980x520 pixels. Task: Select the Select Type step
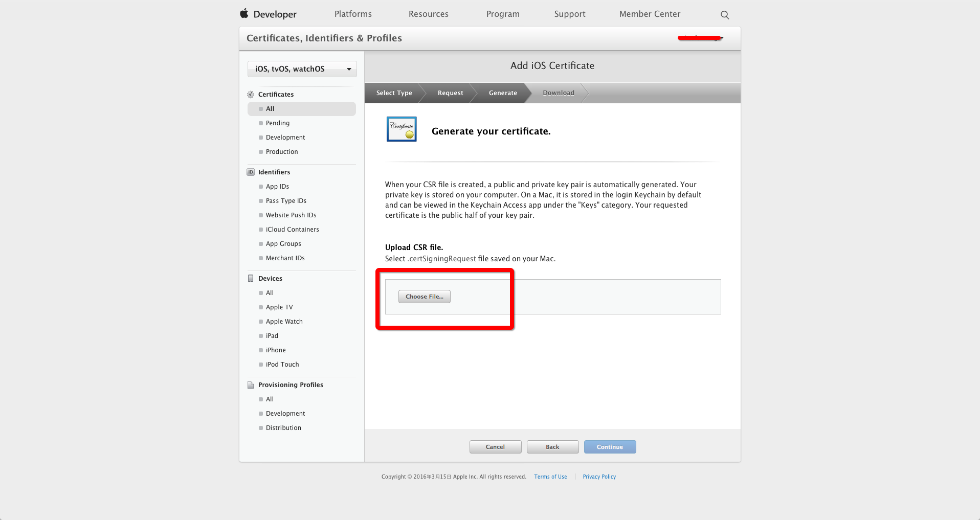[394, 93]
